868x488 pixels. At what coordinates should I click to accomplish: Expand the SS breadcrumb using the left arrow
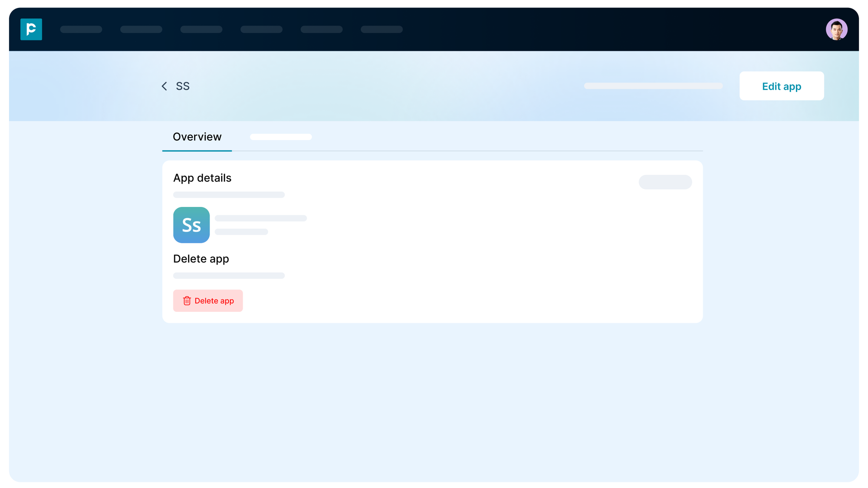164,86
